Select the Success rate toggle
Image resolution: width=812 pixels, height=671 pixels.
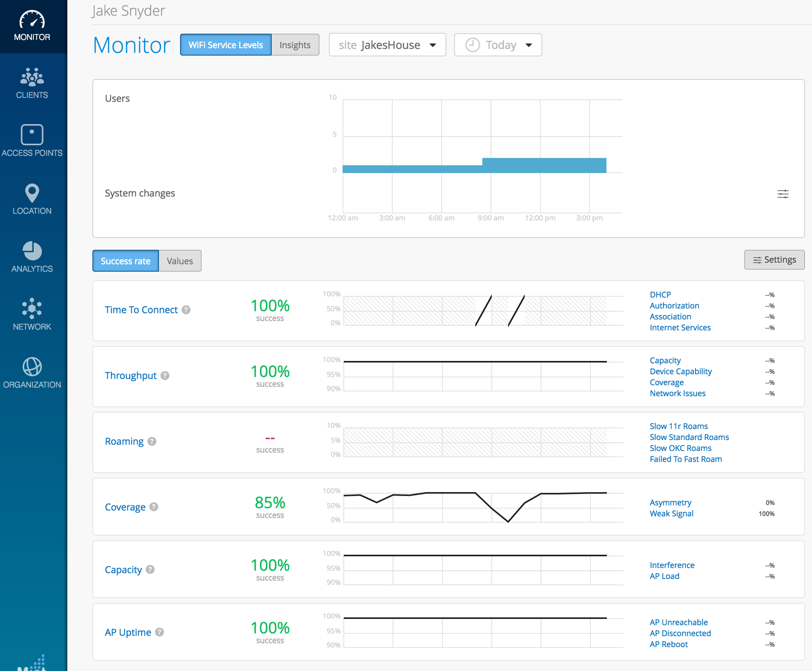pos(126,261)
